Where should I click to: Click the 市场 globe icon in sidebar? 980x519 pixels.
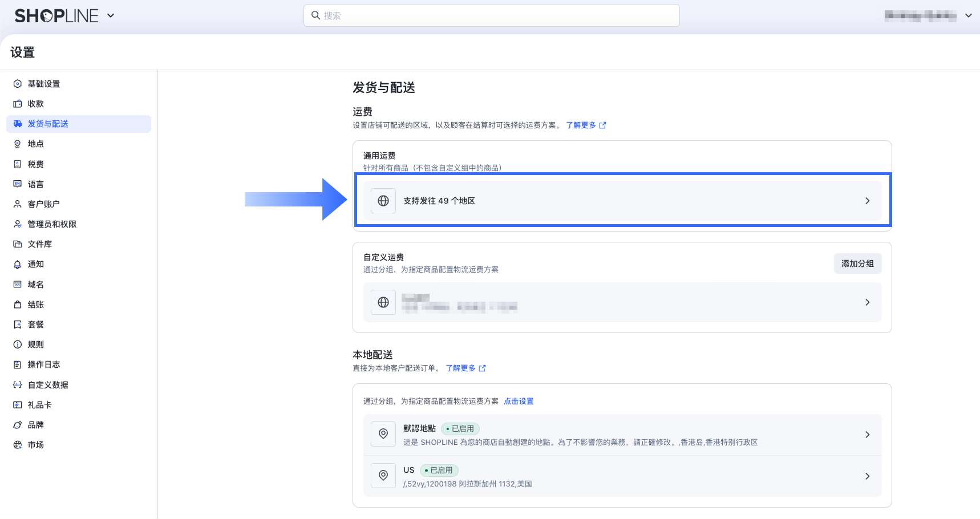coord(18,445)
